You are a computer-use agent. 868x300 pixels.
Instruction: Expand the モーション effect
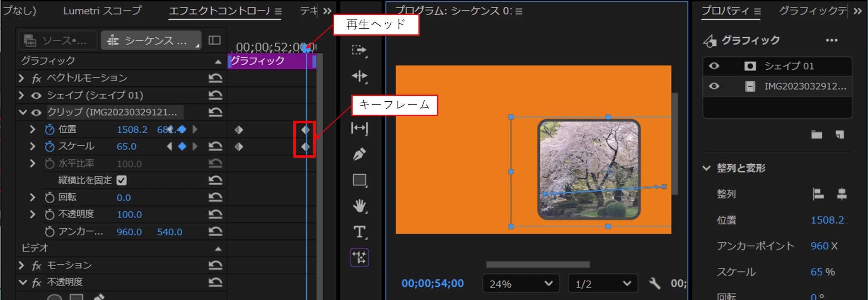click(22, 265)
